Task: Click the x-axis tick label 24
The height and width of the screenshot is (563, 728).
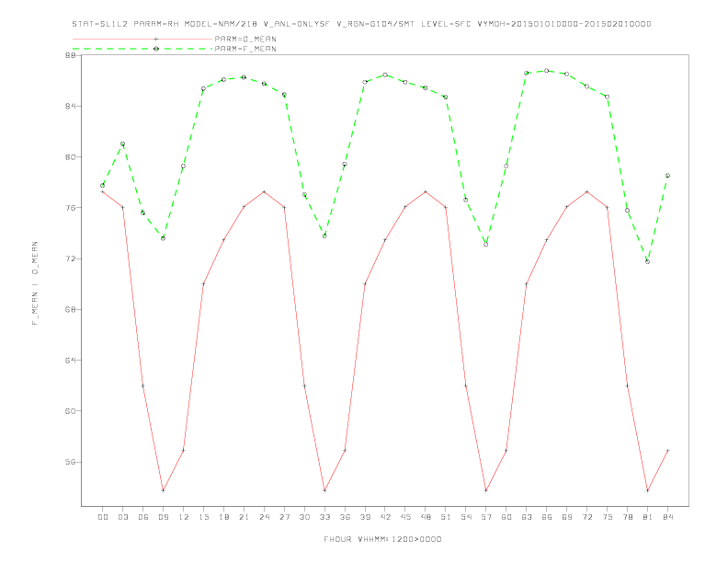Action: [x=264, y=517]
